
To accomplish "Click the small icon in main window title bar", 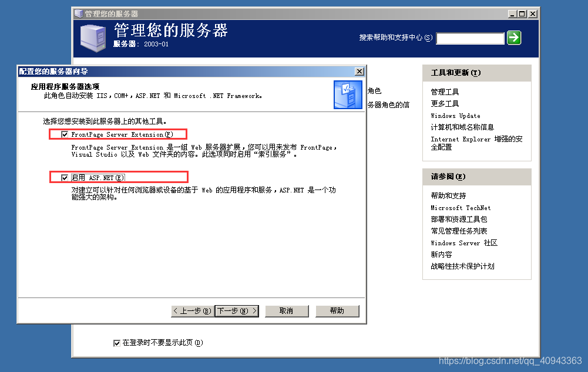I will click(78, 14).
